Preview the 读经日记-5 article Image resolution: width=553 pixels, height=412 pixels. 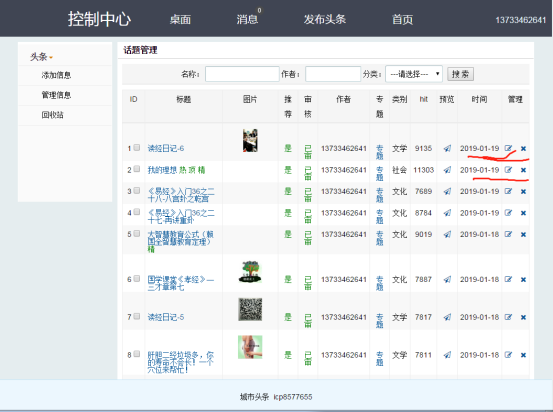click(447, 317)
